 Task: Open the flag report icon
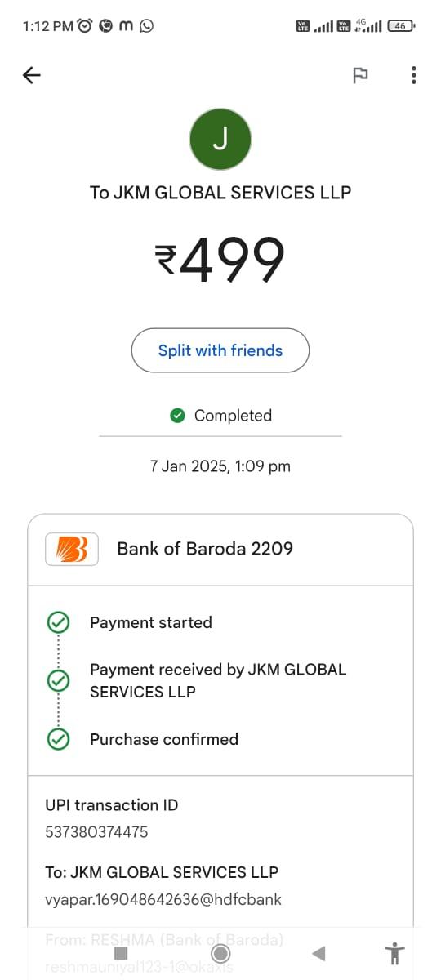360,75
